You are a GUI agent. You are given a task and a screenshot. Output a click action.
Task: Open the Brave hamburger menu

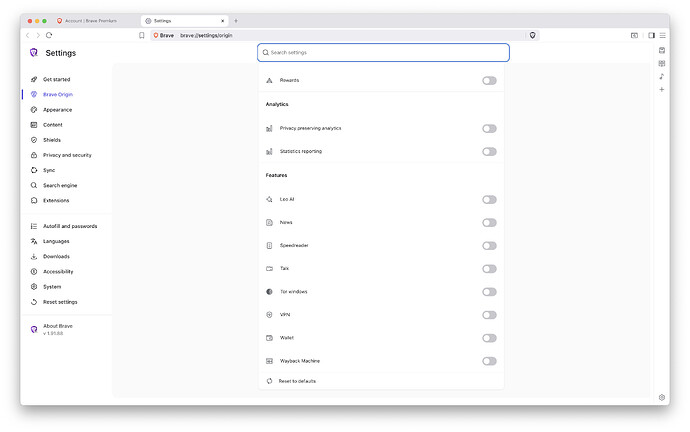[x=662, y=35]
